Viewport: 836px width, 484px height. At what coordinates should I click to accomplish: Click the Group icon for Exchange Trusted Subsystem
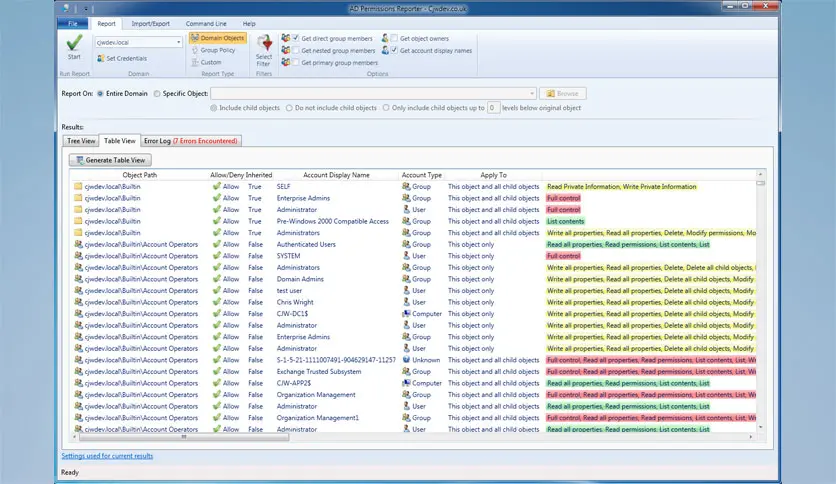pyautogui.click(x=406, y=372)
